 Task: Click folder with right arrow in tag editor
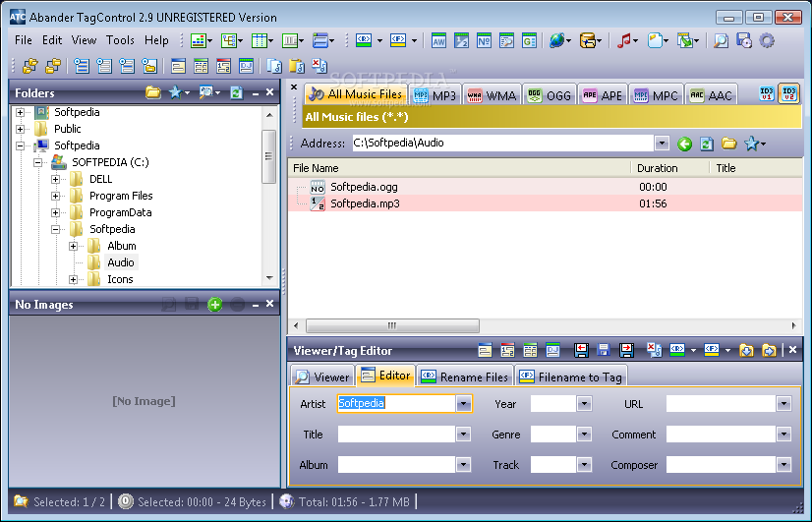(x=769, y=350)
